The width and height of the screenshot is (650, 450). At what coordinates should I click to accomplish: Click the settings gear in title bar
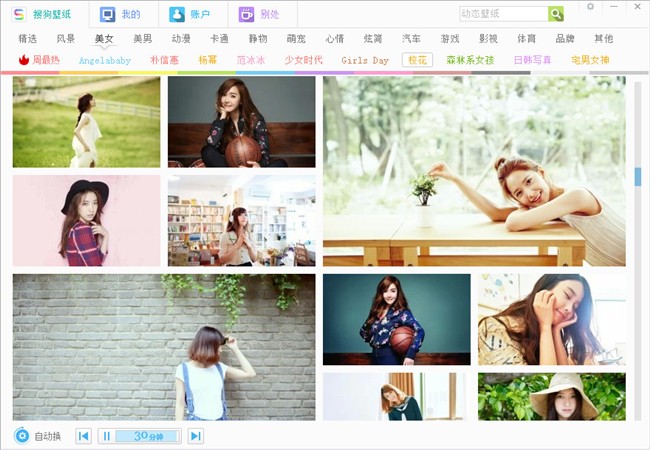[590, 7]
